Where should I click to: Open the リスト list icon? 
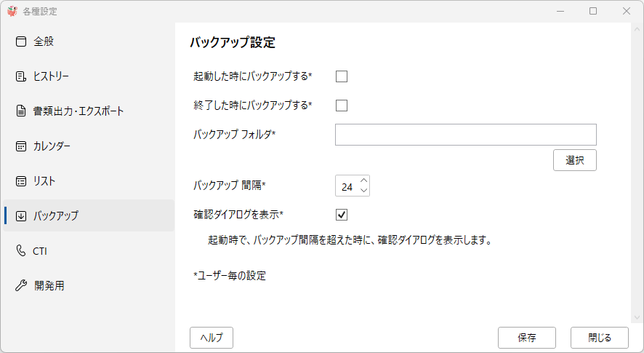click(x=21, y=181)
